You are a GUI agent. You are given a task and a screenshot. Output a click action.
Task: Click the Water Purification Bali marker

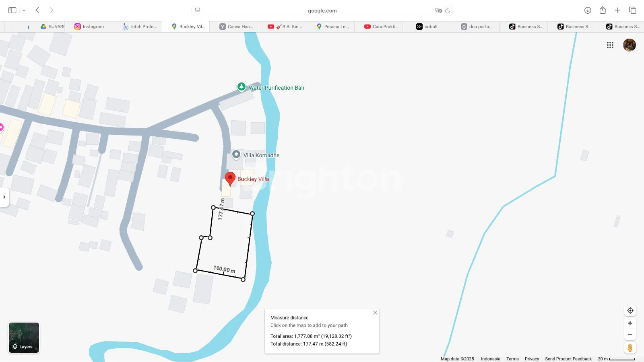241,87
